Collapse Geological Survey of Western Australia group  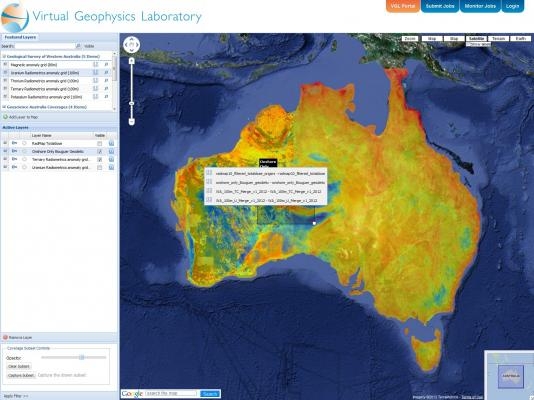[4, 57]
